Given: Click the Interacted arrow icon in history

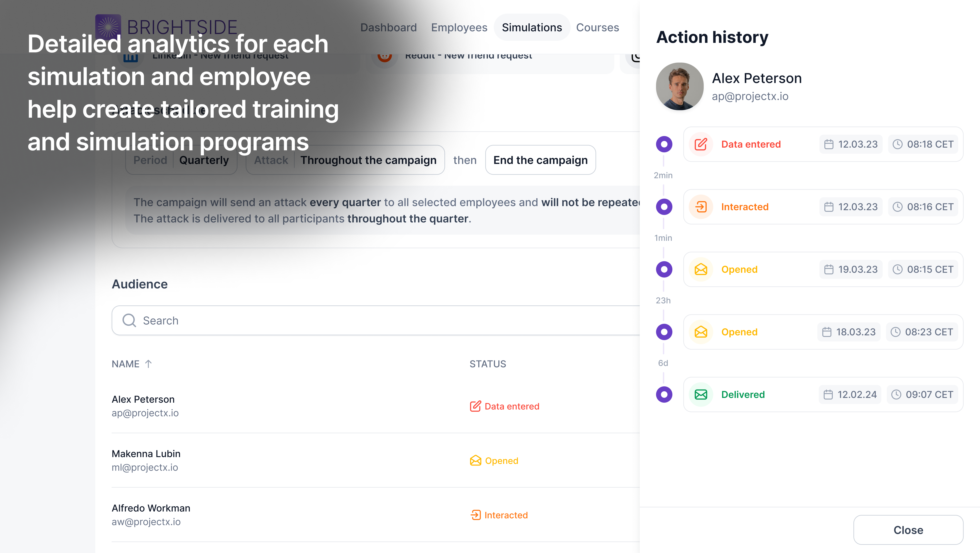Looking at the screenshot, I should click(x=700, y=207).
